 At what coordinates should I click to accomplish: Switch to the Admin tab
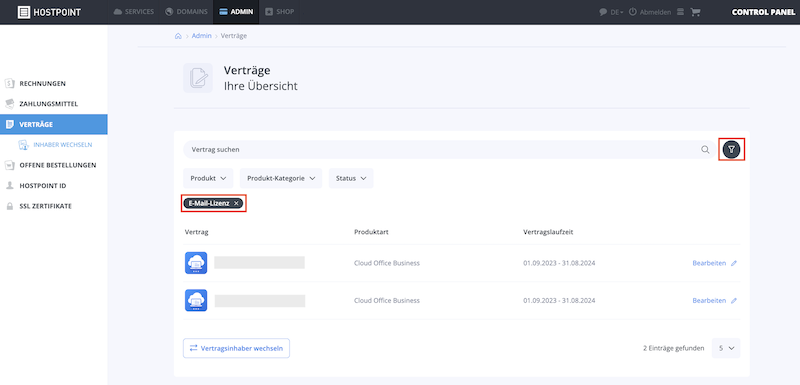tap(236, 12)
